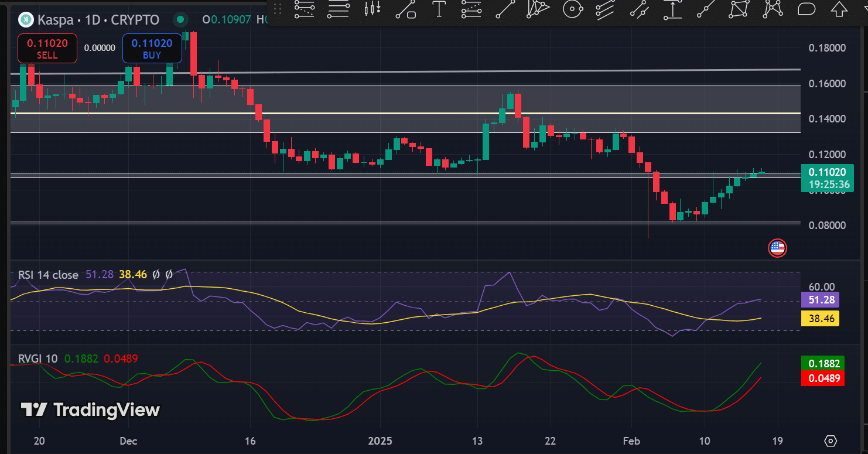The image size is (868, 454).
Task: Select the RVGI 10 indicator legend
Action: pos(38,359)
